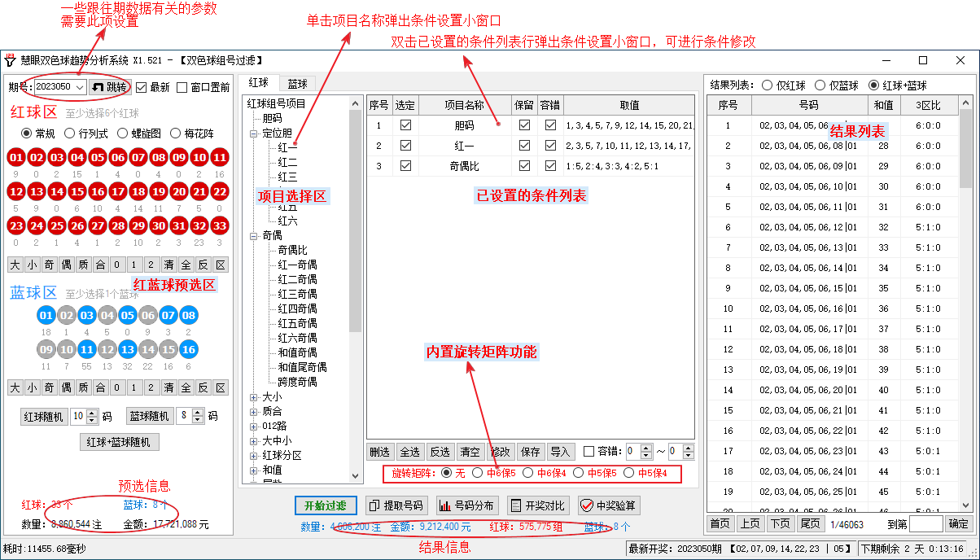The width and height of the screenshot is (980, 560).
Task: Switch to the 蓝球 tab
Action: [297, 83]
